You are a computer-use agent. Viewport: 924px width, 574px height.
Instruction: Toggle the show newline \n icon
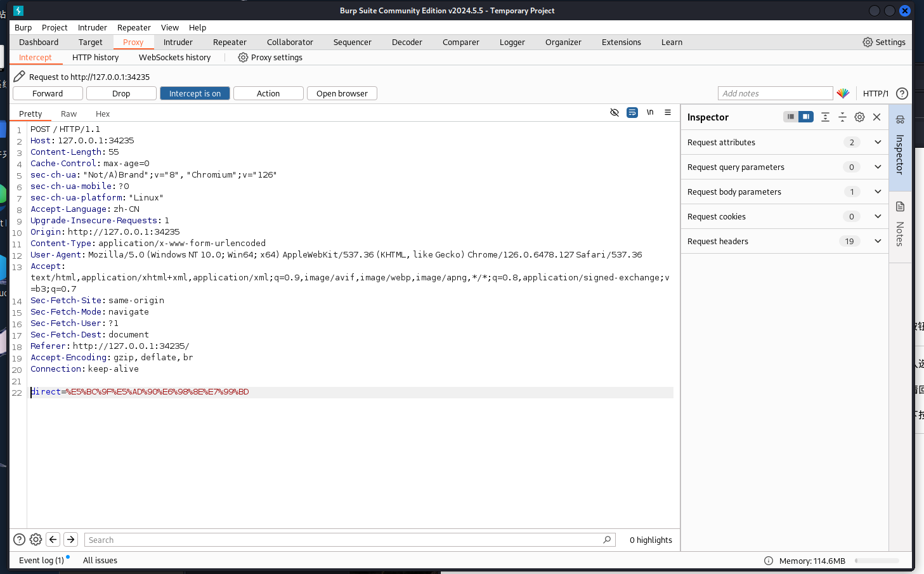650,112
